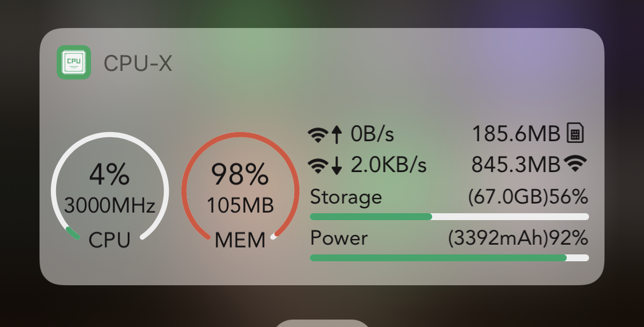The width and height of the screenshot is (644, 327).
Task: Click the Power label
Action: pyautogui.click(x=339, y=238)
